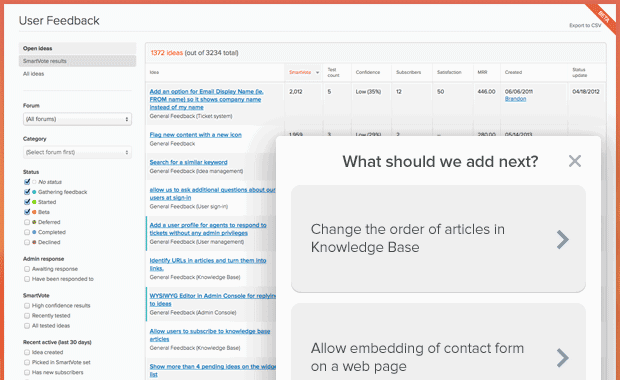Viewport: 620px width, 380px height.
Task: Select 'Allow embedding of contact form' card
Action: pyautogui.click(x=438, y=342)
